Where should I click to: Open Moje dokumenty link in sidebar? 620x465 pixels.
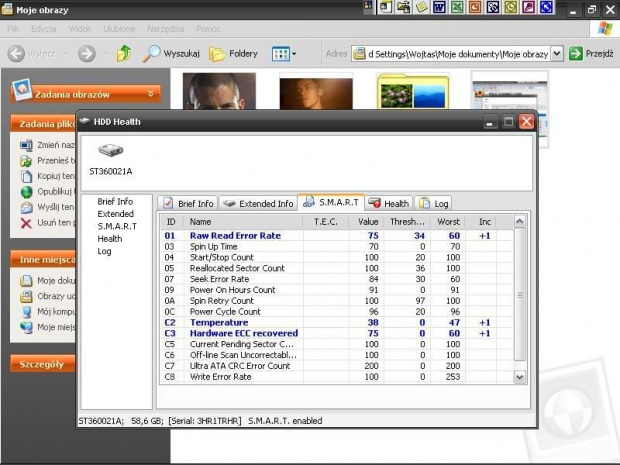click(47, 281)
